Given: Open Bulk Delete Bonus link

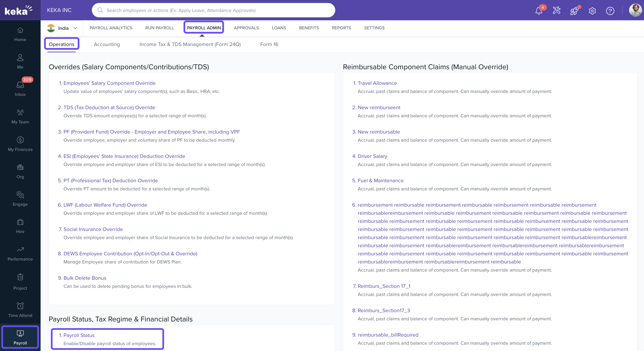Looking at the screenshot, I should pyautogui.click(x=85, y=278).
